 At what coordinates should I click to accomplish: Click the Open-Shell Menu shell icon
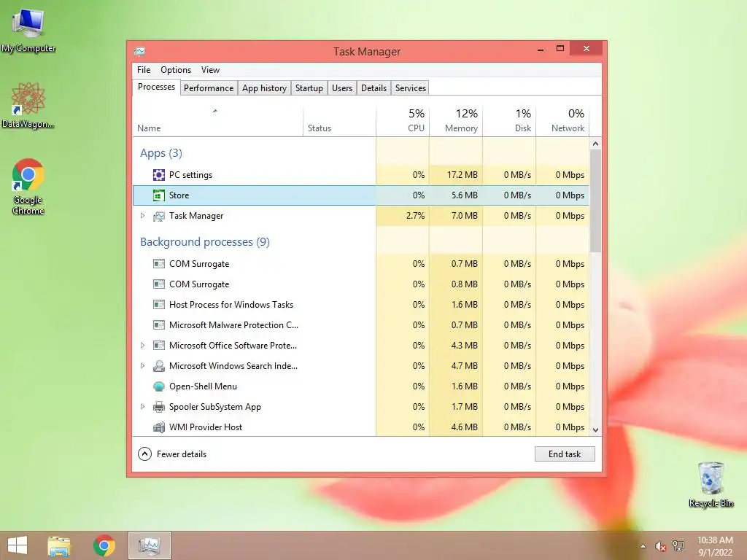click(158, 386)
